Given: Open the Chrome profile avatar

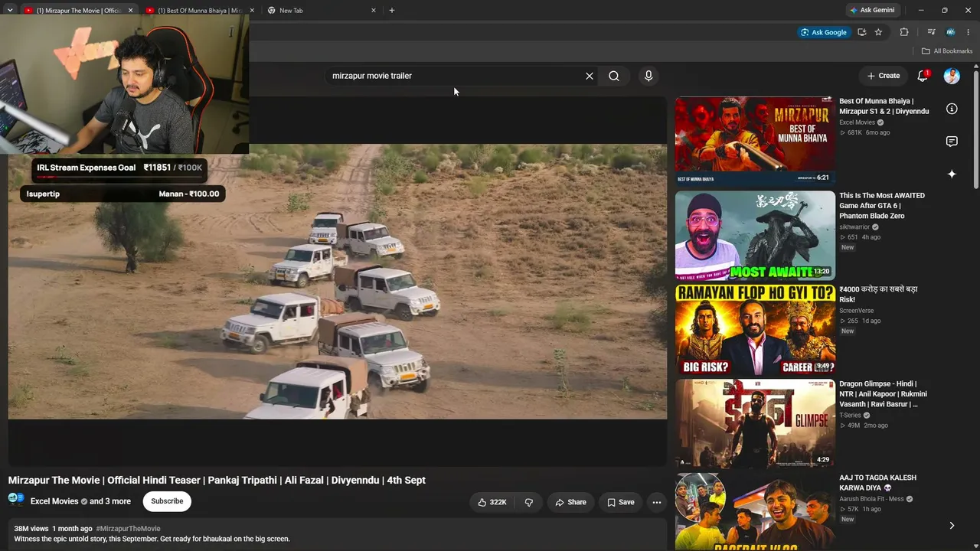Looking at the screenshot, I should tap(951, 32).
